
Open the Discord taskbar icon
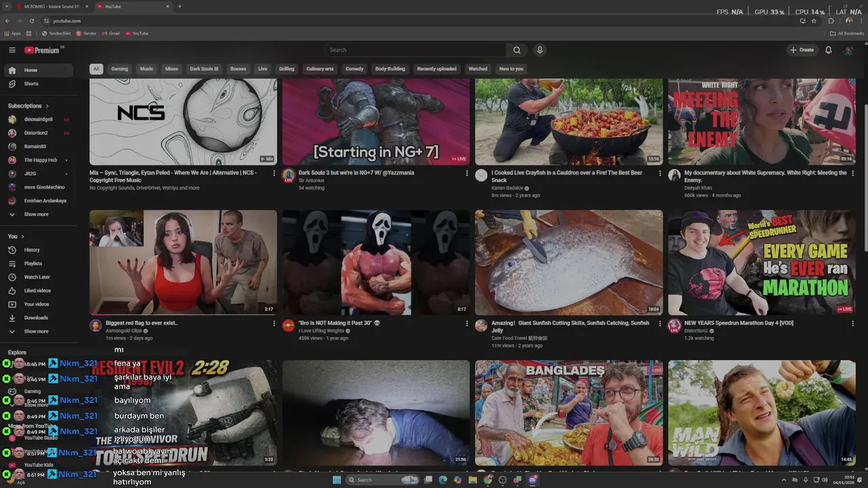coord(532,480)
